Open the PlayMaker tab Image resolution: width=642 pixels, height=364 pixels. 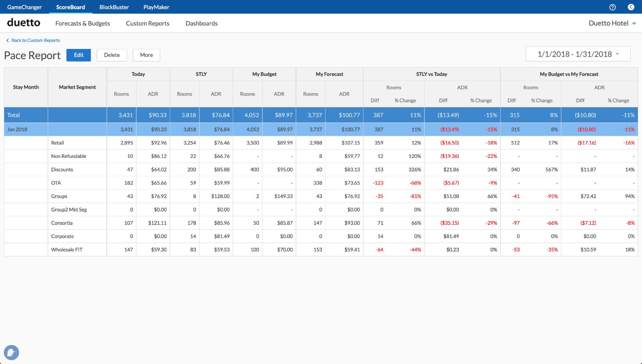pyautogui.click(x=156, y=7)
